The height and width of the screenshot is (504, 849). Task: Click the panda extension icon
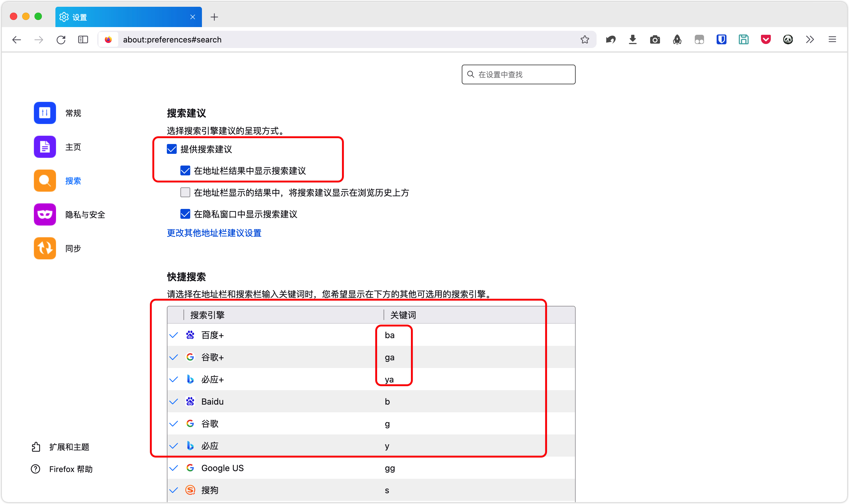point(787,39)
